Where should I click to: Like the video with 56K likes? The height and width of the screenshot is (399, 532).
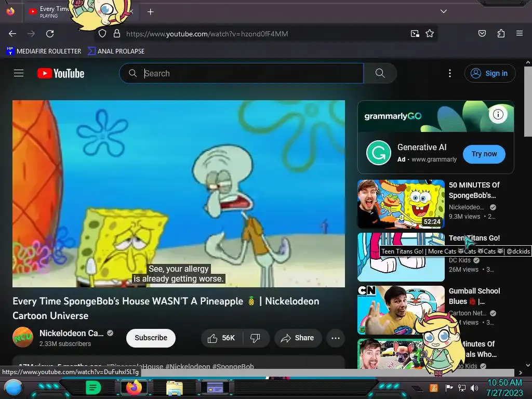(x=222, y=338)
